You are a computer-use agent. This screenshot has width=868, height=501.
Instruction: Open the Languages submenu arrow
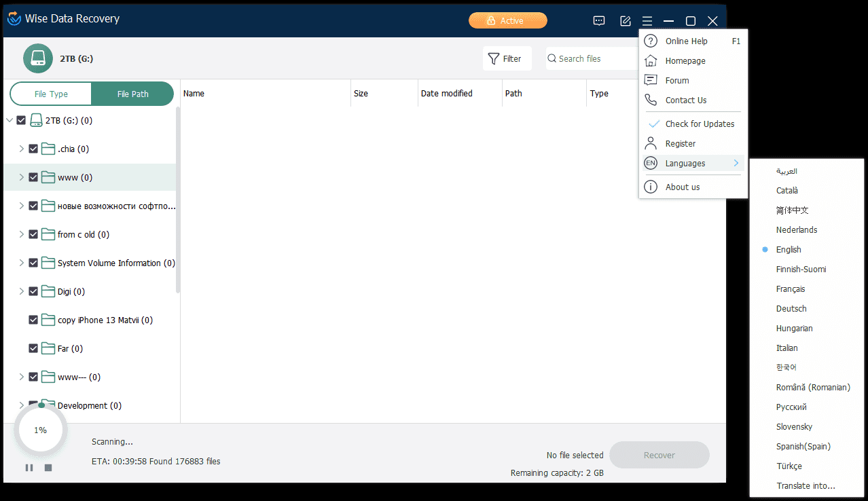[x=736, y=163]
